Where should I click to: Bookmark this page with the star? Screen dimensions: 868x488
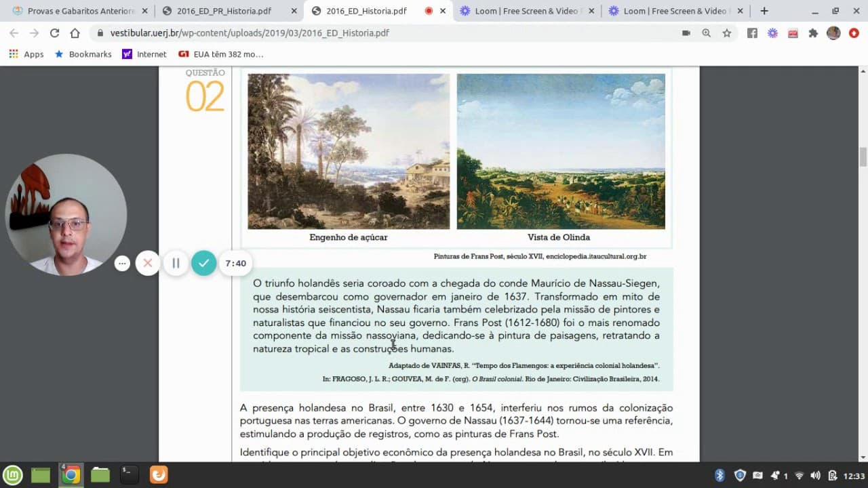[x=727, y=33]
